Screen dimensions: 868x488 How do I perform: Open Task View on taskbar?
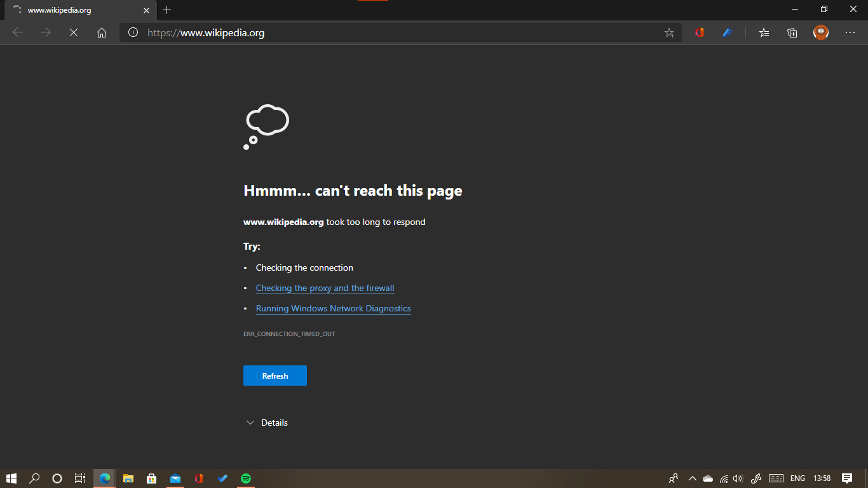80,478
